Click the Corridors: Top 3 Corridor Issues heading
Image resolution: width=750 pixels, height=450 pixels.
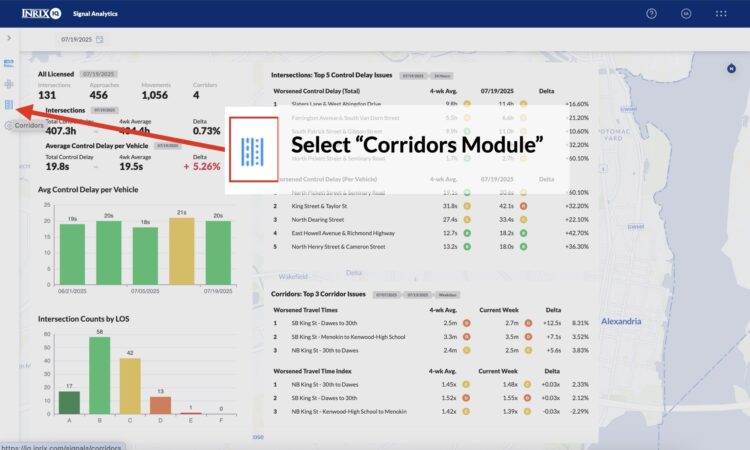pyautogui.click(x=318, y=294)
